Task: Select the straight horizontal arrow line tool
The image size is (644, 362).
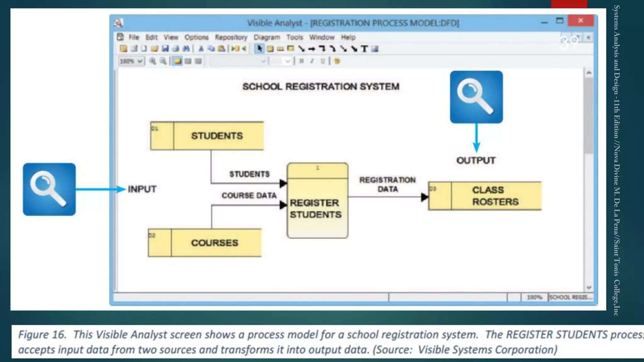Action: pyautogui.click(x=312, y=49)
